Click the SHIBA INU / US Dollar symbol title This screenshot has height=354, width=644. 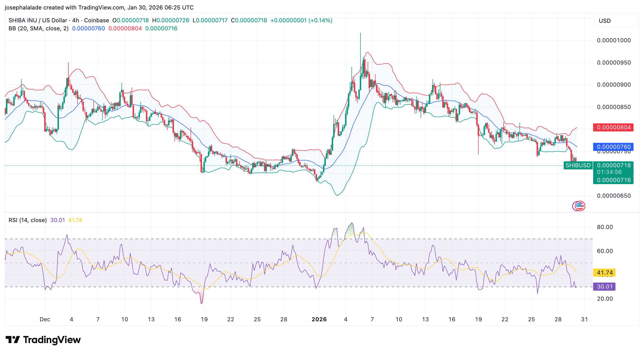(x=38, y=20)
